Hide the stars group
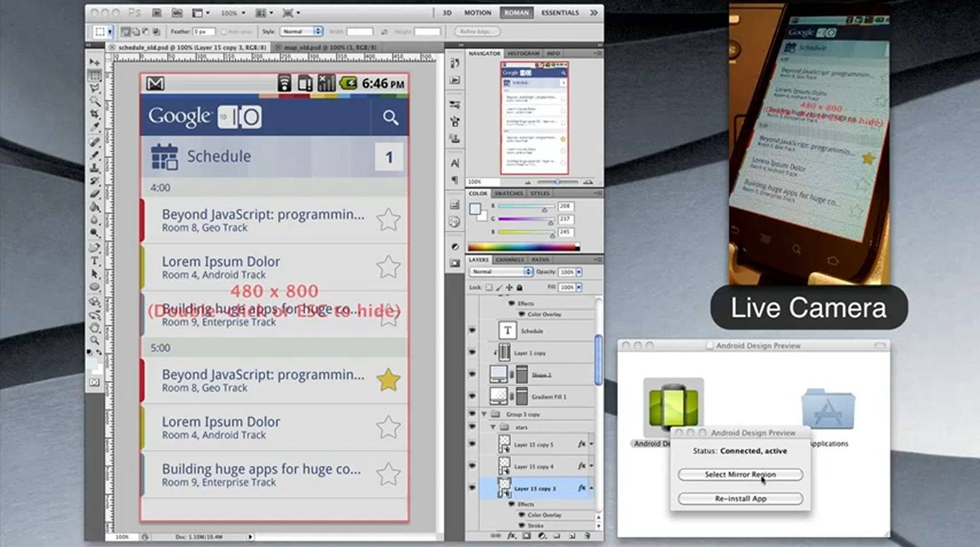Image resolution: width=980 pixels, height=547 pixels. click(472, 427)
